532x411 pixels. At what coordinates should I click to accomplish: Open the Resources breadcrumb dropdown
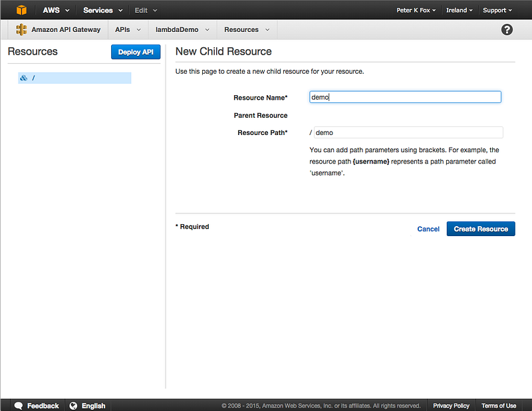pos(247,29)
